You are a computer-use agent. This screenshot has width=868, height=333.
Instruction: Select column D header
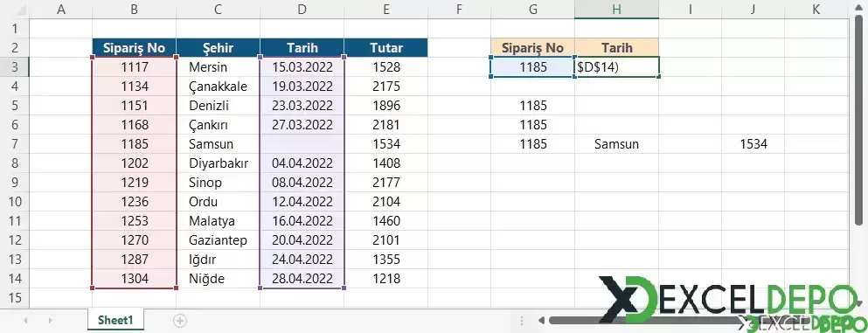coord(302,9)
